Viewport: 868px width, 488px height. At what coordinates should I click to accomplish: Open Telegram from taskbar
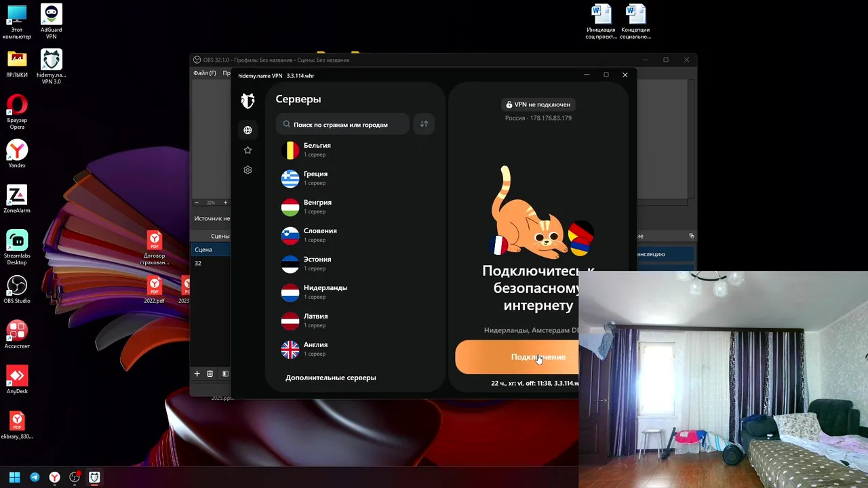point(35,477)
